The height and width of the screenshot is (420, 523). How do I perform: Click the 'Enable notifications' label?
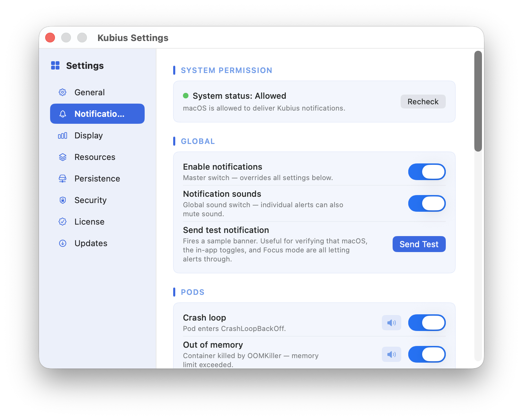(x=223, y=167)
